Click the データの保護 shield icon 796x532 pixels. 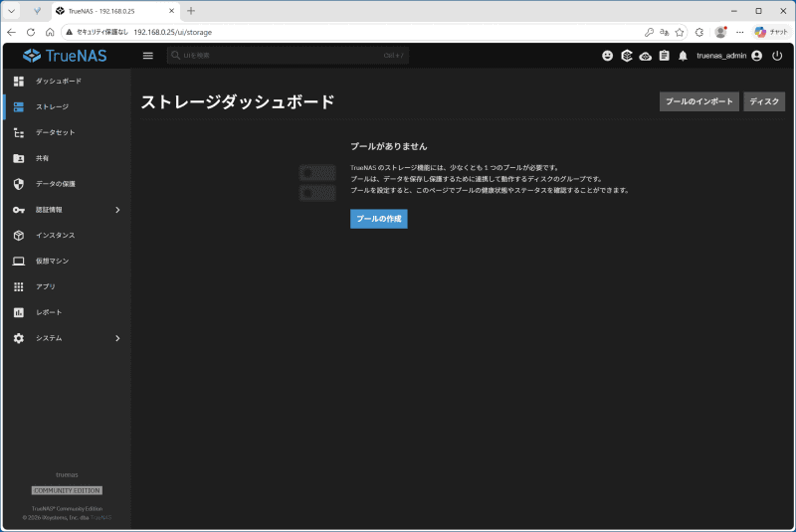(19, 184)
